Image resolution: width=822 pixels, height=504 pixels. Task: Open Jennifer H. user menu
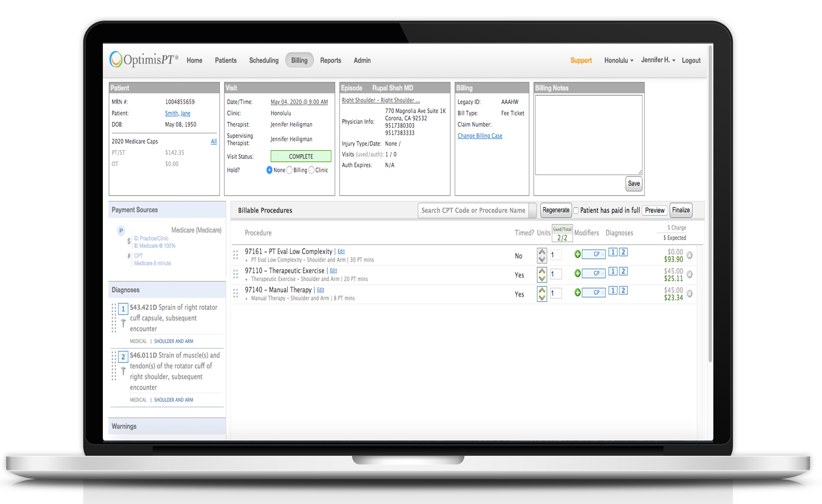pyautogui.click(x=658, y=60)
